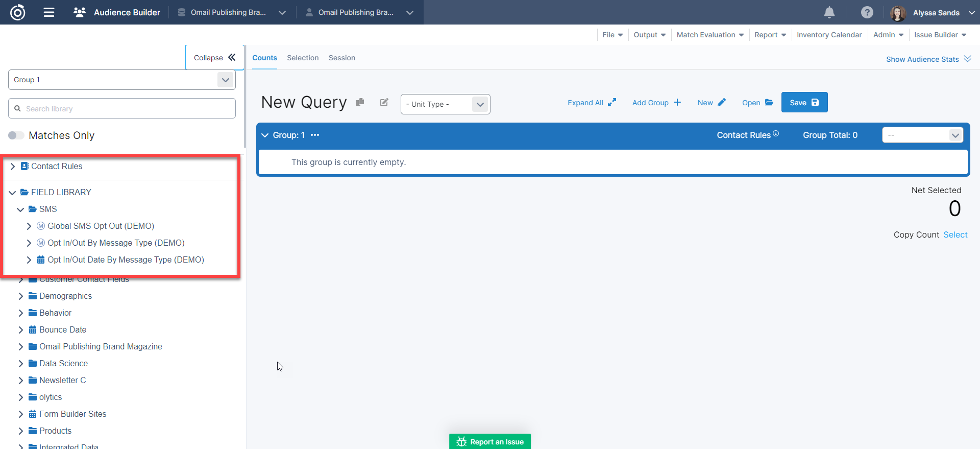980x449 pixels.
Task: Switch to the Selection tab
Action: point(303,58)
